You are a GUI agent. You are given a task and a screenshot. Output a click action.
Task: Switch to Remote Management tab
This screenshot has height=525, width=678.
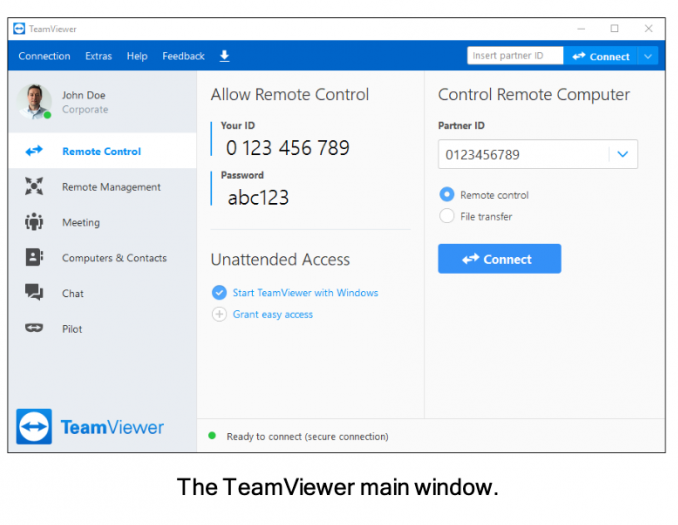point(102,186)
